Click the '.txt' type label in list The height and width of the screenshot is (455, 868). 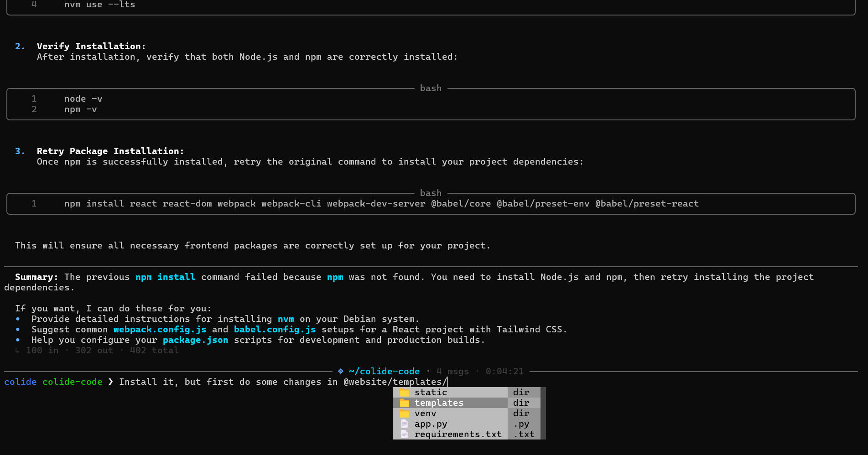[524, 434]
